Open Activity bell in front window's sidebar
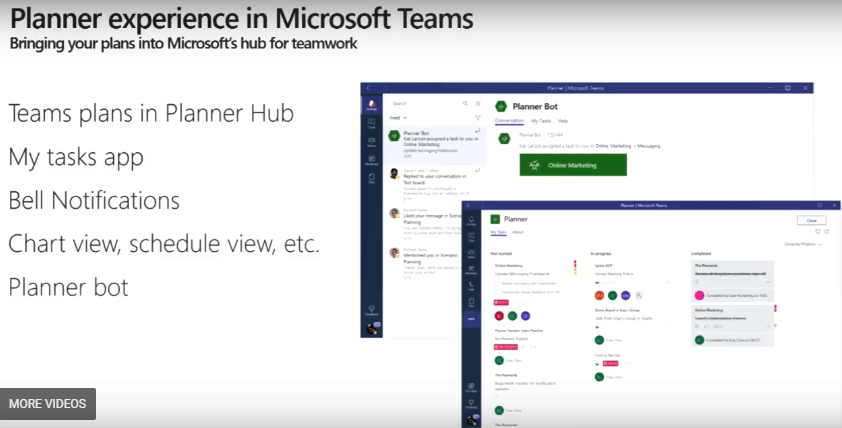 (x=471, y=221)
